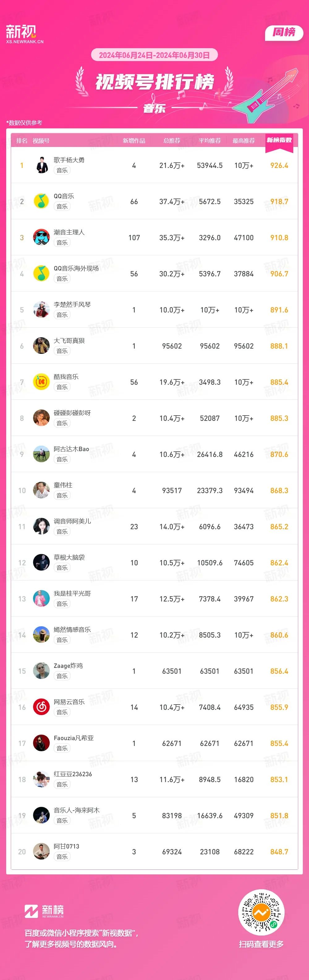The width and height of the screenshot is (309, 980).
Task: Sort by 总推荐 column header
Action: [171, 141]
